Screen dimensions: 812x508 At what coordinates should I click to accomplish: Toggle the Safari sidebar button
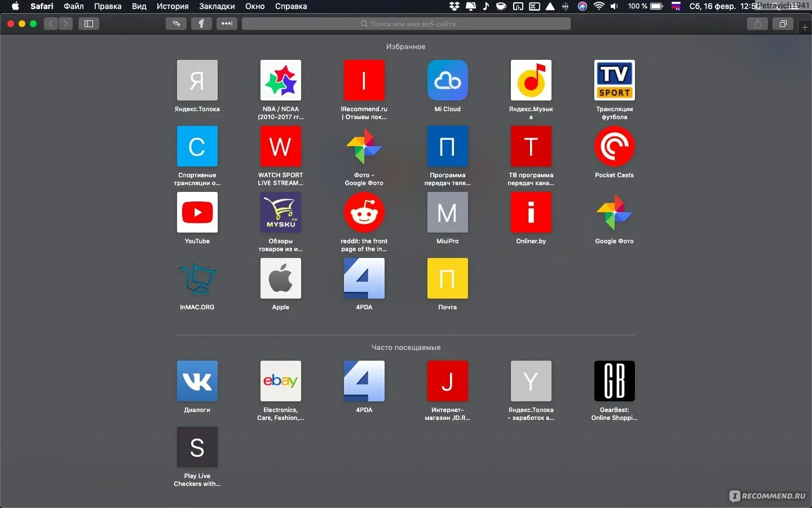(89, 24)
